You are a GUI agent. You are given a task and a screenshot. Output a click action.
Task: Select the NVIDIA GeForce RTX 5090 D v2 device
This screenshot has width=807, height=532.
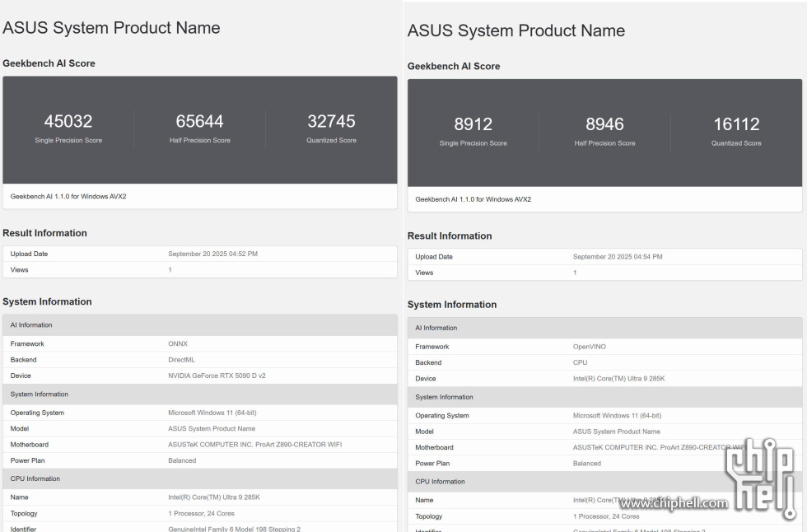[x=217, y=376]
